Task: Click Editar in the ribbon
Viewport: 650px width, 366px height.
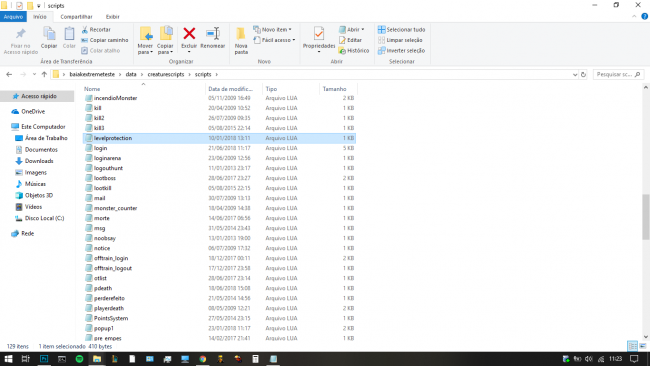Action: pos(350,40)
